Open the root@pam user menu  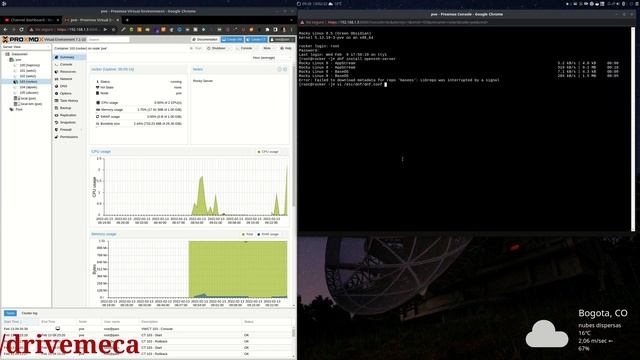click(x=282, y=40)
